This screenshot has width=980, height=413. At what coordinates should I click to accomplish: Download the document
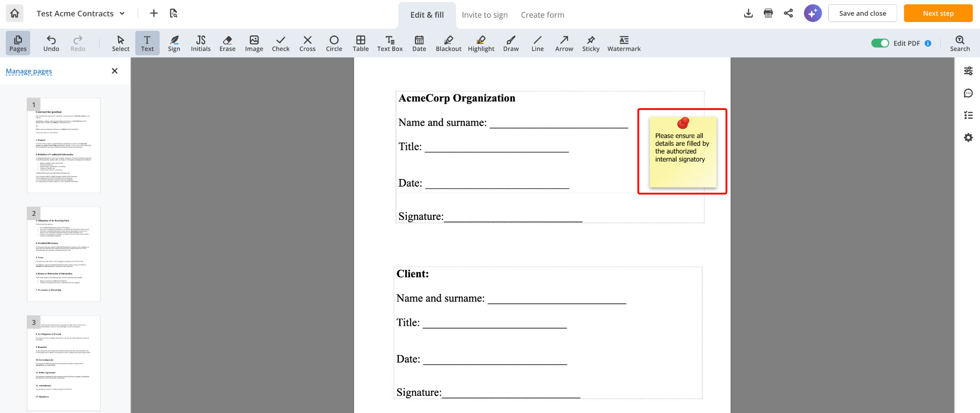coord(748,13)
